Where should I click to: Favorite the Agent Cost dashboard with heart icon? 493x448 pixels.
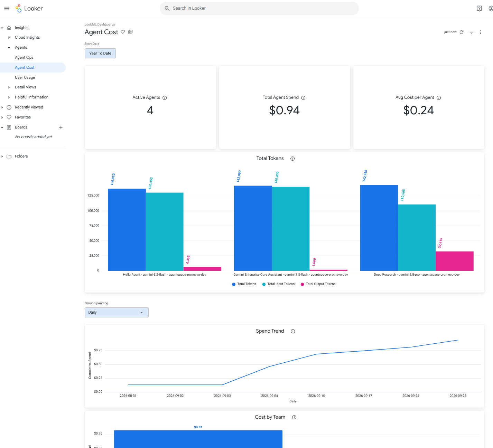123,32
